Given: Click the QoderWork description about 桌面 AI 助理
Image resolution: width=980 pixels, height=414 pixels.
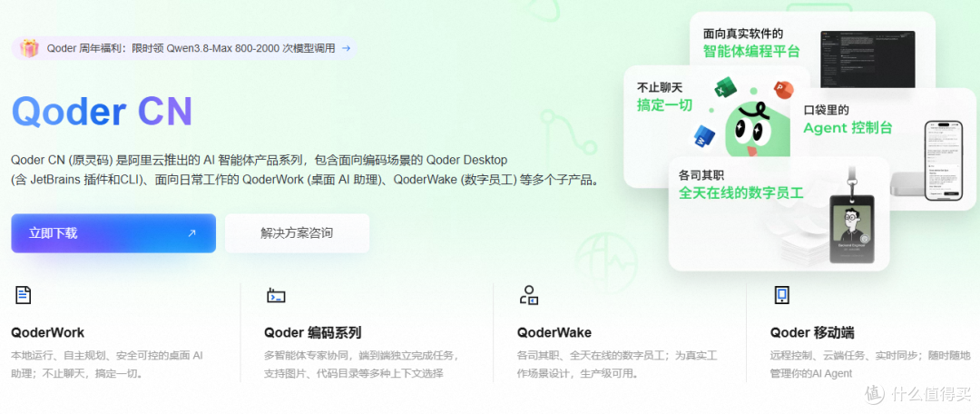Looking at the screenshot, I should (107, 365).
